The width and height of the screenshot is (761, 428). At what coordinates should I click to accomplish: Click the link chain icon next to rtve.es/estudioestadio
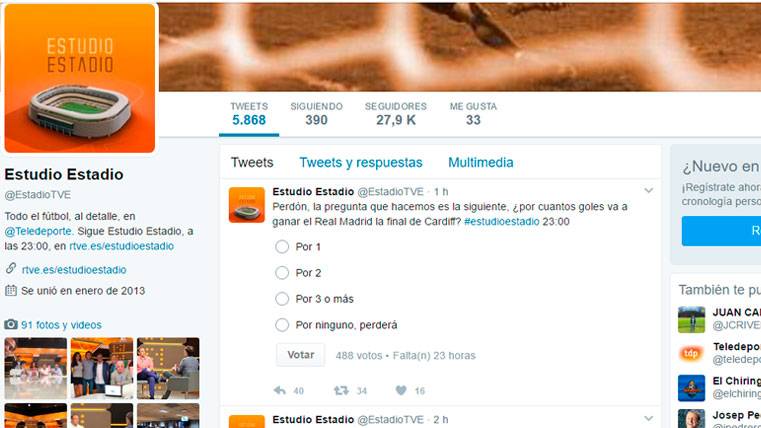pyautogui.click(x=11, y=268)
